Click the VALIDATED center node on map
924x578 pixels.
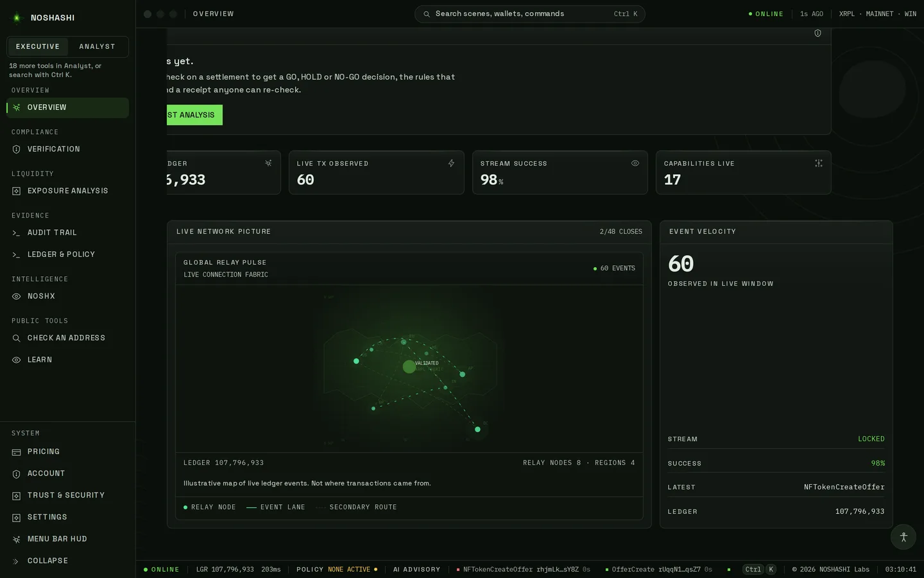pyautogui.click(x=409, y=367)
